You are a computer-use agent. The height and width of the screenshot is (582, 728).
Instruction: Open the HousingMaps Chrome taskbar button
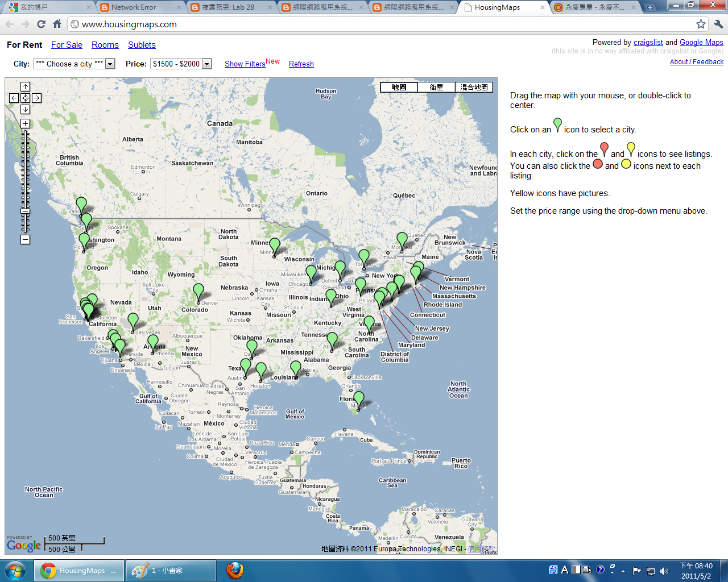pos(79,571)
